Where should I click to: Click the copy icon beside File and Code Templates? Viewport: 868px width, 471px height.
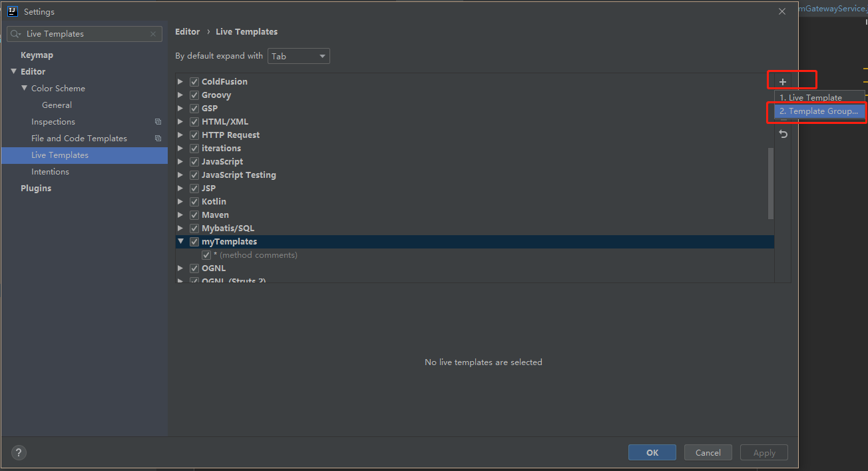[x=158, y=139]
